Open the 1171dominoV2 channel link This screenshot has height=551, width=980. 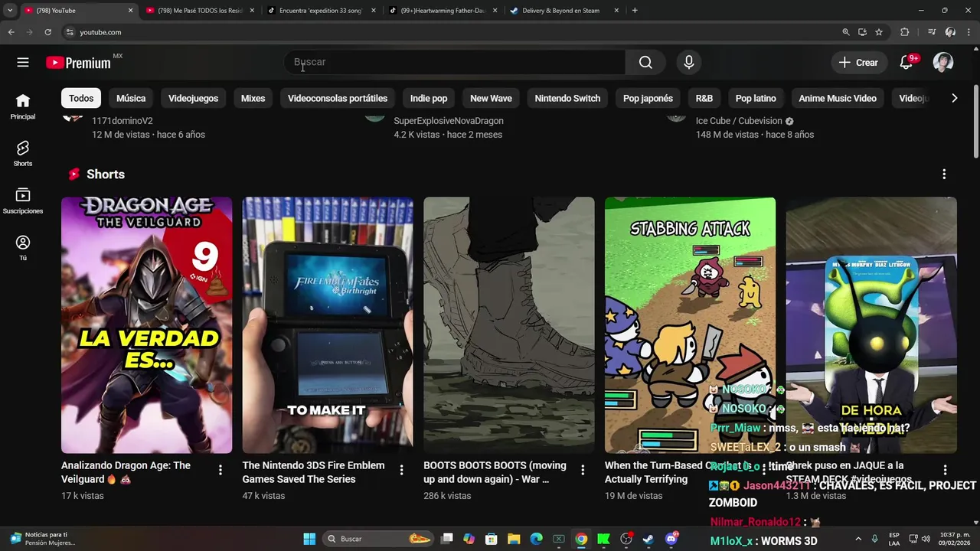click(122, 121)
